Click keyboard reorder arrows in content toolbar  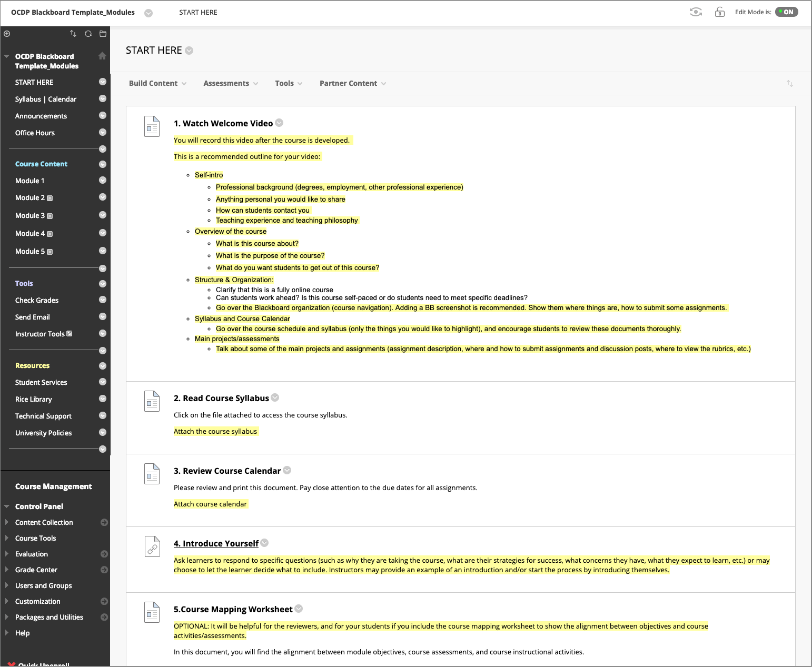[x=789, y=83]
